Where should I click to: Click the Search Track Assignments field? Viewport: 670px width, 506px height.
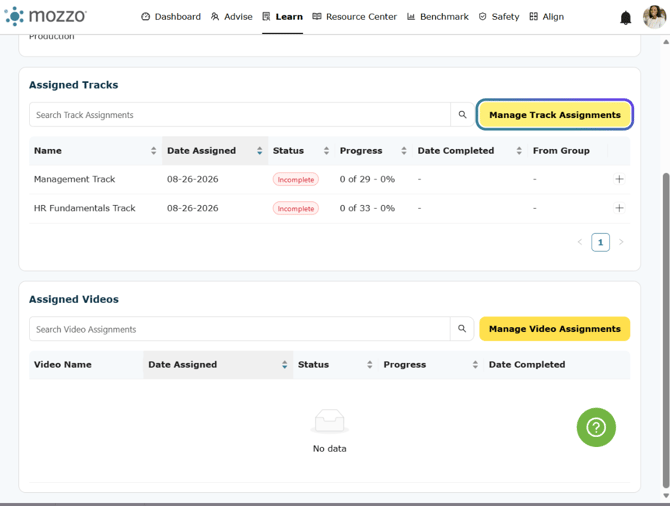[x=240, y=115]
